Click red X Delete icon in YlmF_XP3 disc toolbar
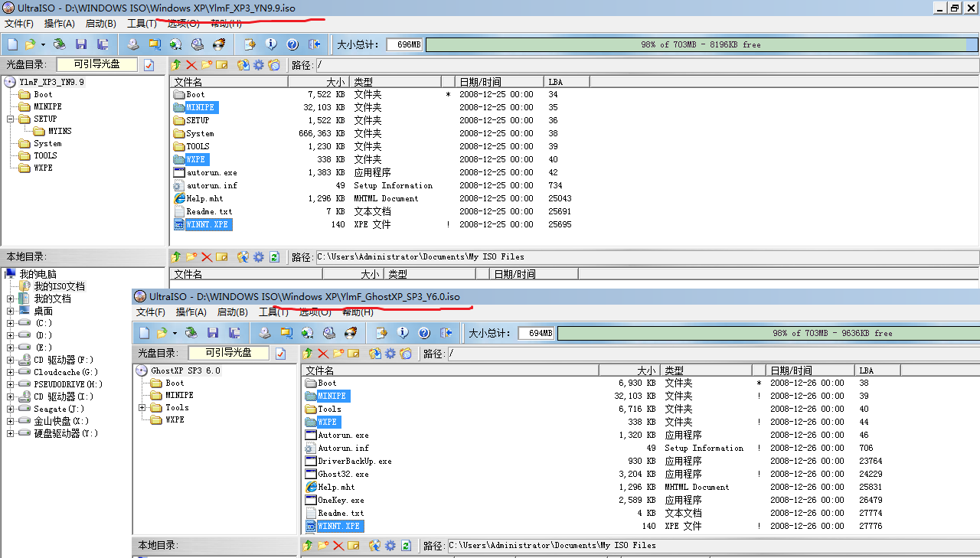Image resolution: width=980 pixels, height=558 pixels. [x=191, y=65]
